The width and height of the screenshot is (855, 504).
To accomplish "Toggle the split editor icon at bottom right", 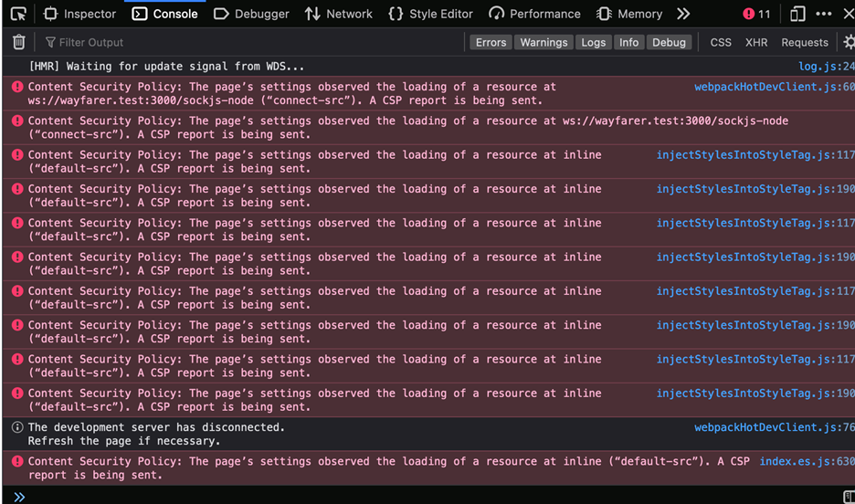I will [849, 497].
